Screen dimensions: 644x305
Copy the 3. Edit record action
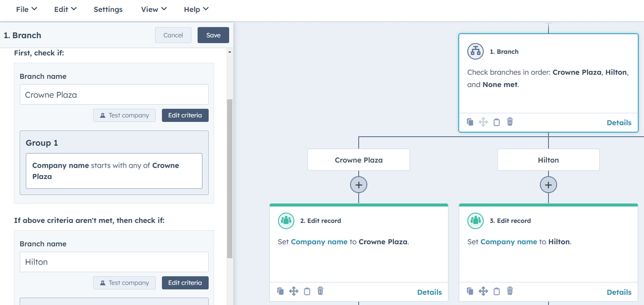coord(470,291)
